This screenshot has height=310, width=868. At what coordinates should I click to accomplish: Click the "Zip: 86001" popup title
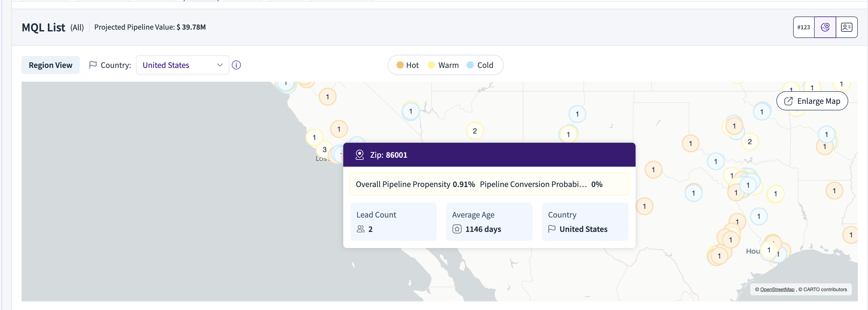(x=388, y=155)
